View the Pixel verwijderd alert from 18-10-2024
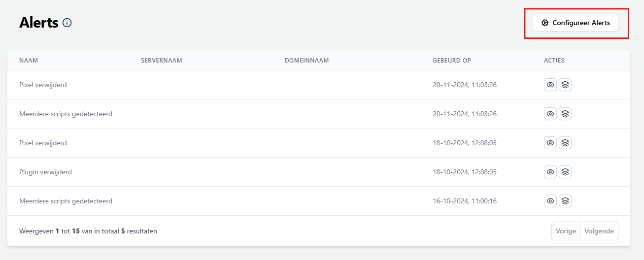 coord(550,143)
